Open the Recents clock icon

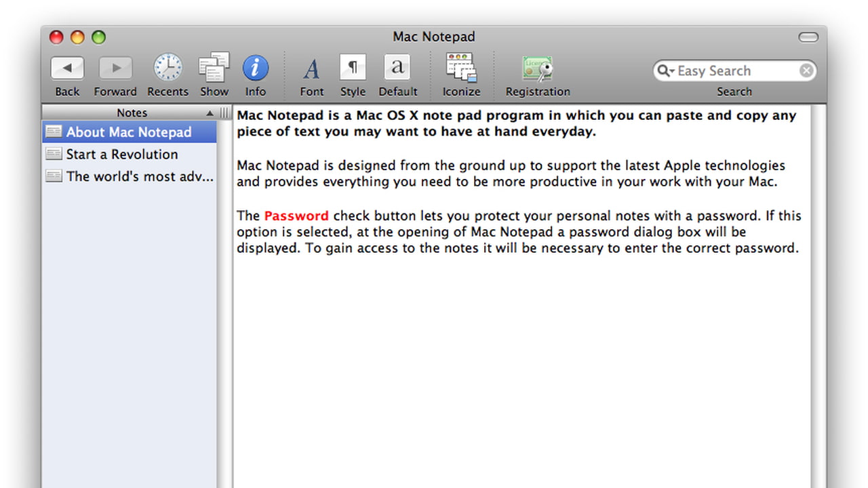tap(167, 68)
